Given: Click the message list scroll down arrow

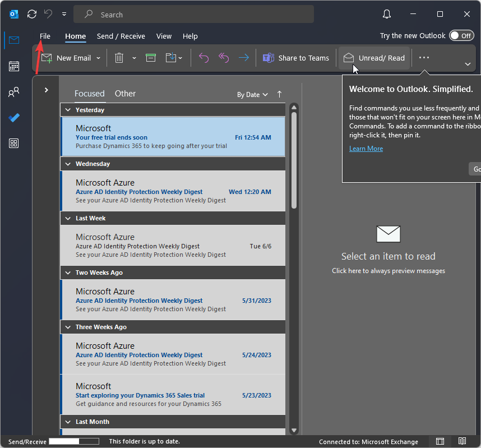Looking at the screenshot, I should click(x=294, y=430).
